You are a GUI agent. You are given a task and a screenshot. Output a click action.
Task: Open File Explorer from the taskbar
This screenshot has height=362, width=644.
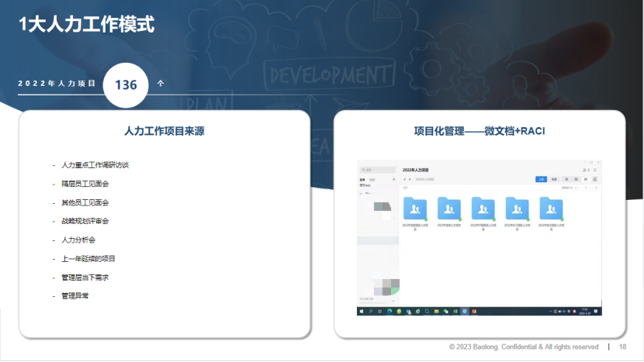click(437, 312)
